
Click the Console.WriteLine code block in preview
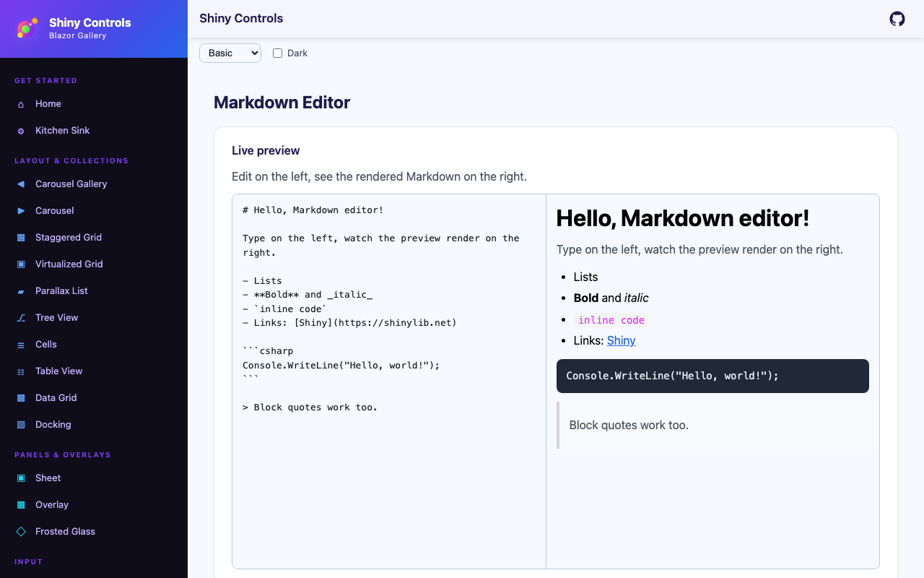[x=712, y=376]
